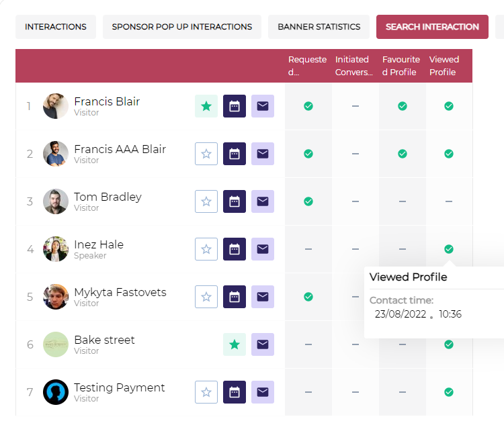Click the envelope icon for Francis AAA Blair

click(263, 154)
